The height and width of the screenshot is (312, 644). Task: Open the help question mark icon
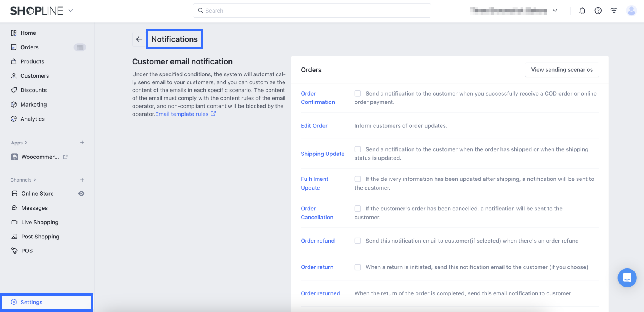(598, 11)
